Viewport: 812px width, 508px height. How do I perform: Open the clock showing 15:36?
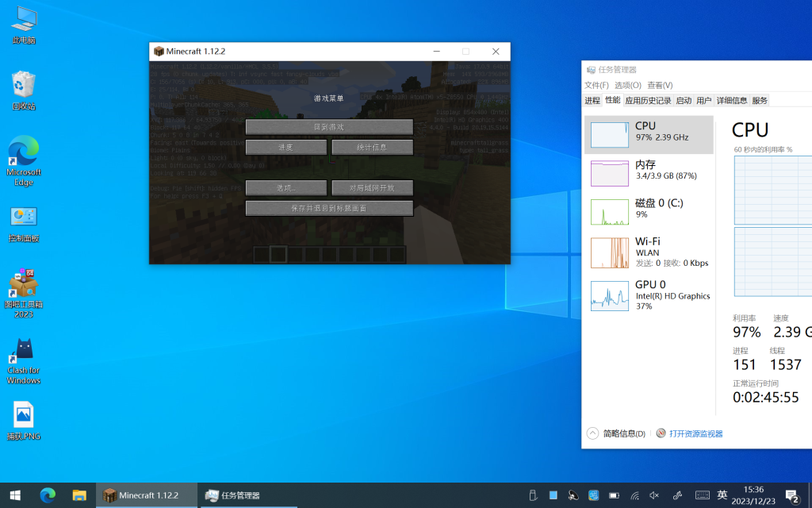pyautogui.click(x=753, y=495)
